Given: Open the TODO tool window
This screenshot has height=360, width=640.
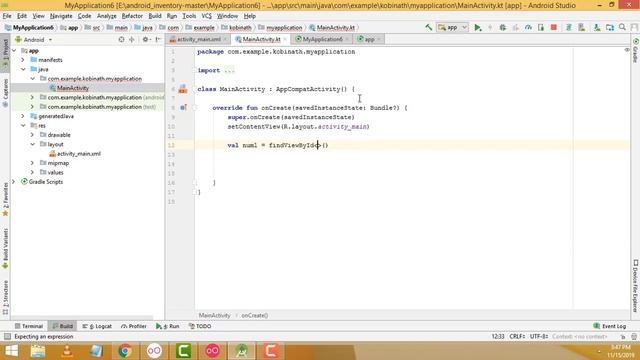Looking at the screenshot, I should (x=200, y=326).
